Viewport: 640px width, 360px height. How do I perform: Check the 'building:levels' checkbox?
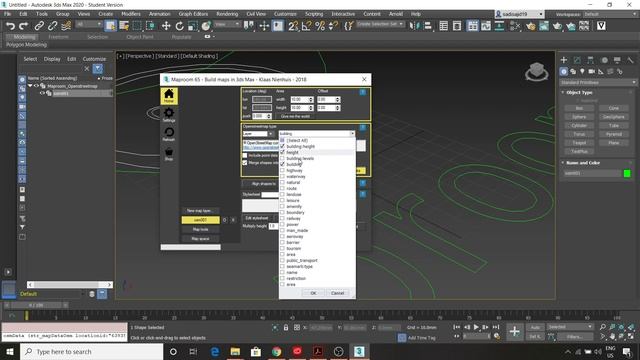pos(282,158)
